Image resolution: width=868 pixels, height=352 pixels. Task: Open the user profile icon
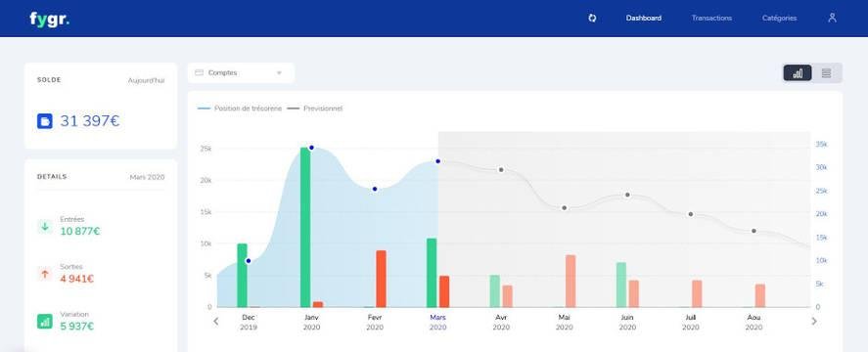[x=832, y=18]
